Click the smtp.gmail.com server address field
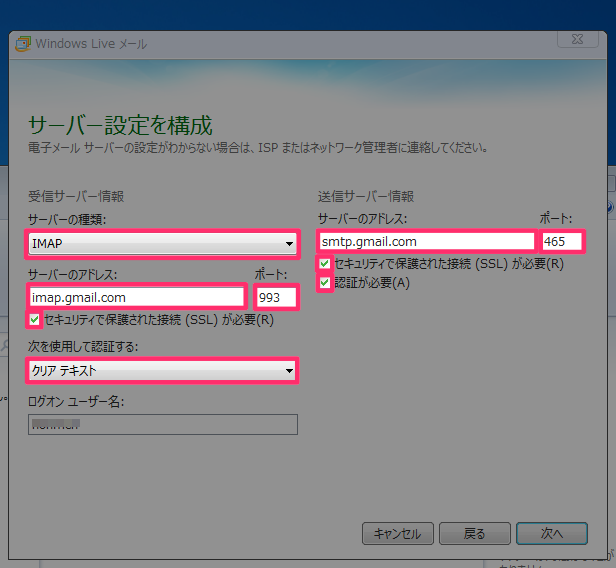Screen dimensions: 616x568 point(427,242)
